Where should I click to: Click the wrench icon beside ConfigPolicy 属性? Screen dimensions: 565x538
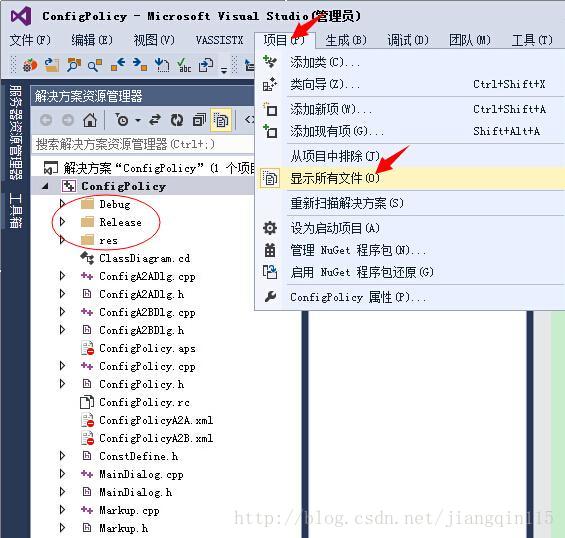click(x=270, y=297)
